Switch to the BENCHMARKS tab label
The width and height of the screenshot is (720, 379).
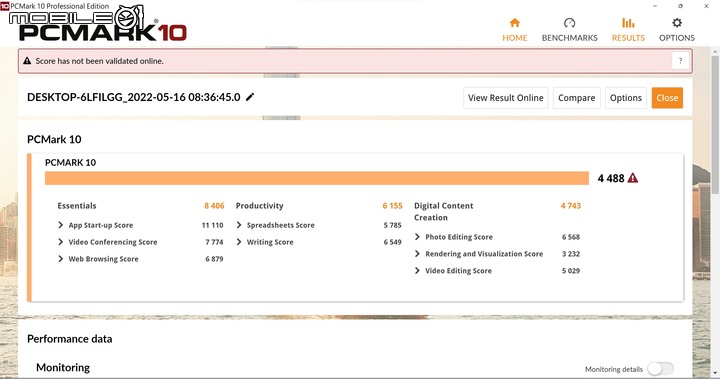tap(569, 38)
